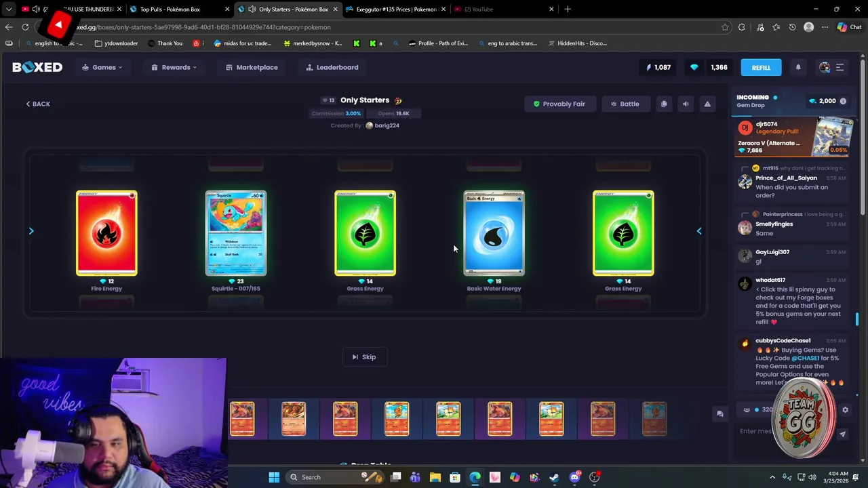Open browser extensions puzzle icon
This screenshot has height=488, width=868.
741,27
